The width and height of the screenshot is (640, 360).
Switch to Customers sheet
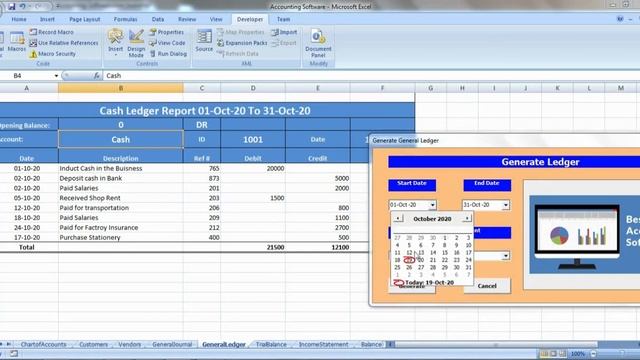[93, 344]
